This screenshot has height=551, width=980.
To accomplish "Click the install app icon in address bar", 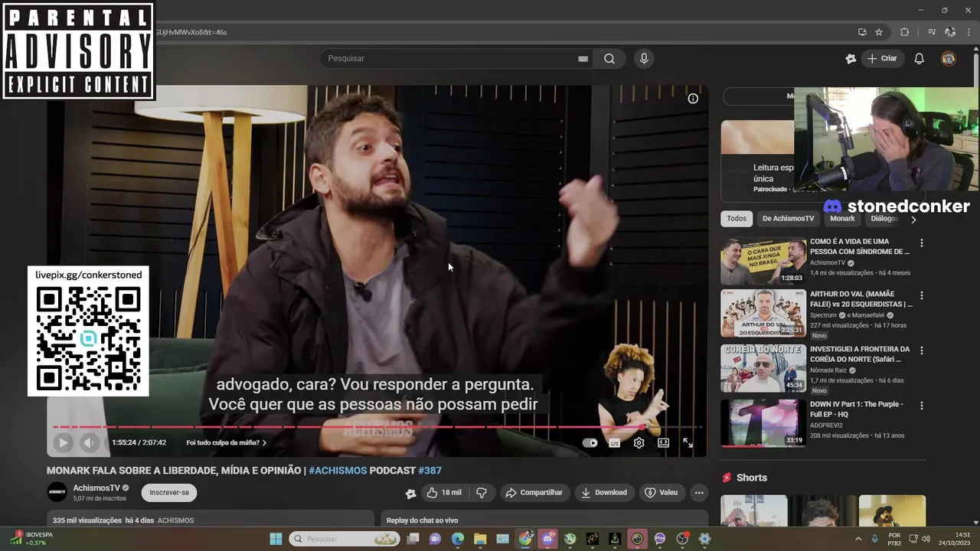I will tap(862, 32).
